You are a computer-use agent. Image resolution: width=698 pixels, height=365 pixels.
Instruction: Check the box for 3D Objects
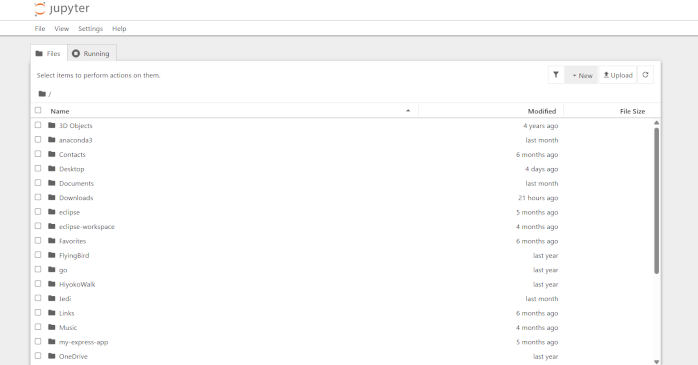38,125
